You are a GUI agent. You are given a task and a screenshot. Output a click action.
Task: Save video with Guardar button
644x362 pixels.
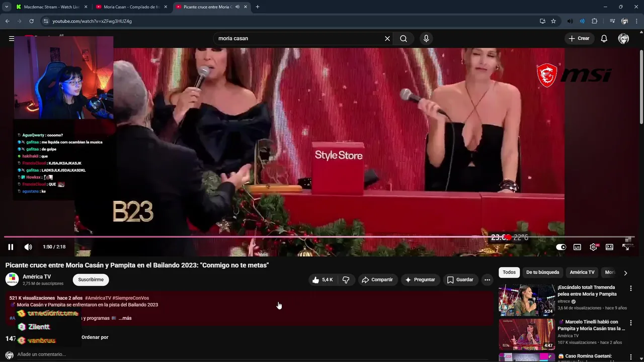coord(460,280)
